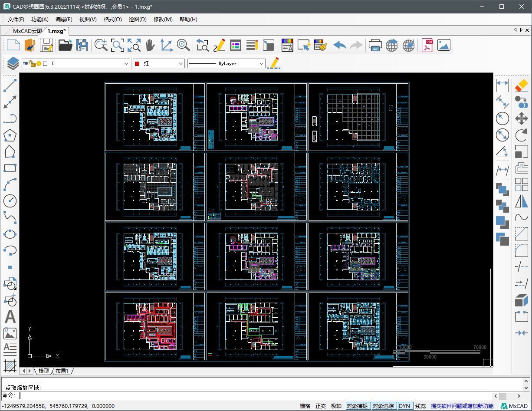Click the layout tab scroll-right arrow
Image resolution: width=532 pixels, height=411 pixels.
30,371
